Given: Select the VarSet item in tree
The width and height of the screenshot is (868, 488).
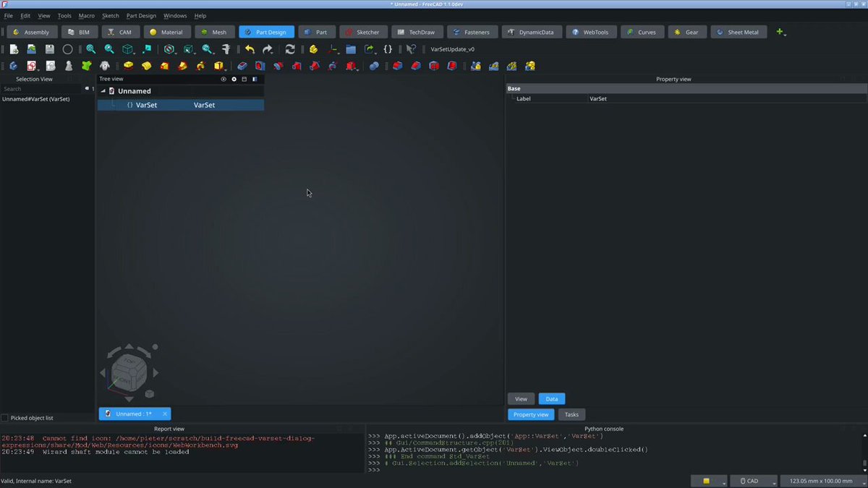Looking at the screenshot, I should 181,105.
